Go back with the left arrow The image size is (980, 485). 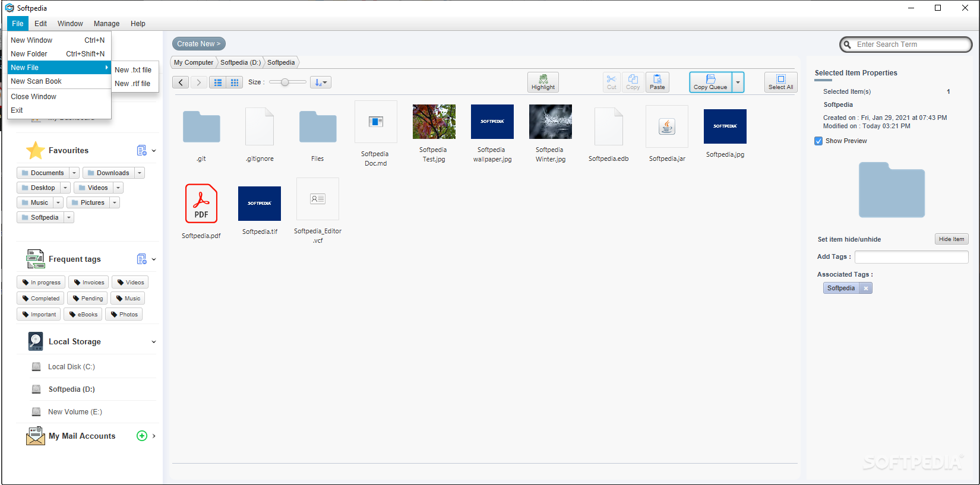coord(181,83)
